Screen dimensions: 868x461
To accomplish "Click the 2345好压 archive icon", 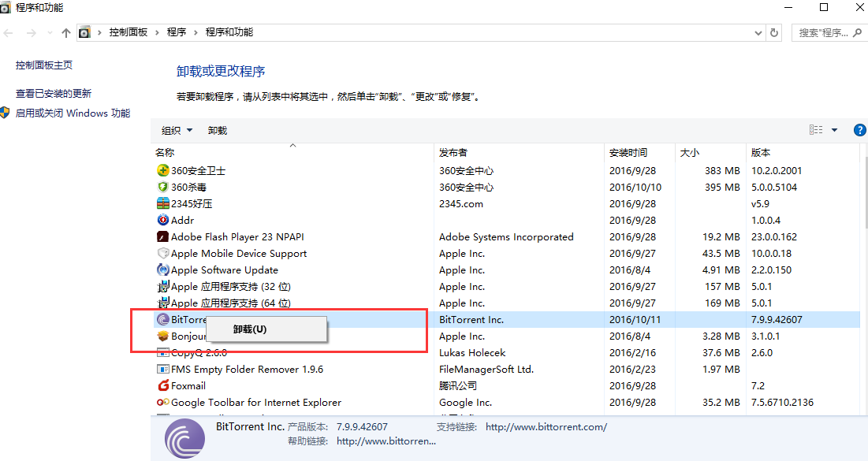I will tap(162, 203).
